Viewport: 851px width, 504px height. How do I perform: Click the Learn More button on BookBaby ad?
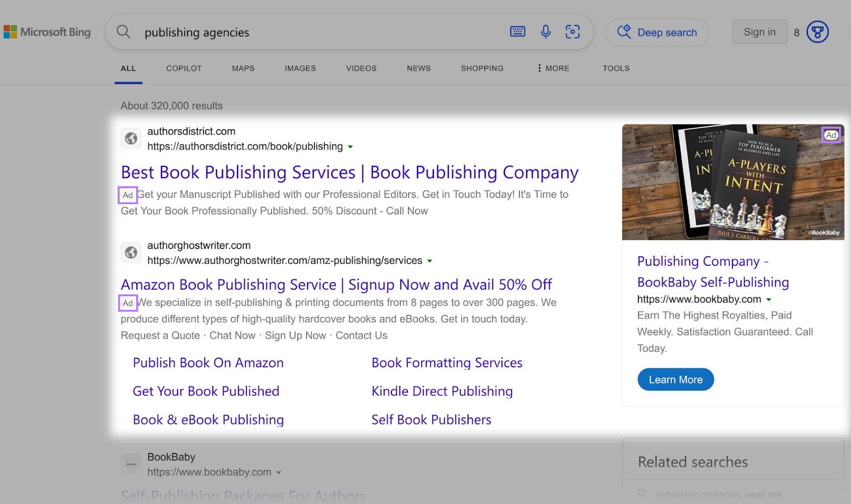coord(675,379)
